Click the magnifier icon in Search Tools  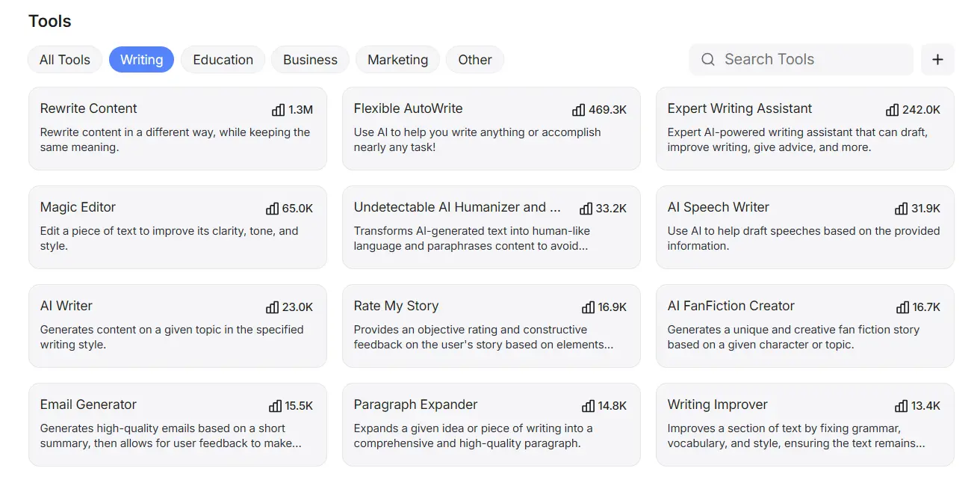click(708, 60)
